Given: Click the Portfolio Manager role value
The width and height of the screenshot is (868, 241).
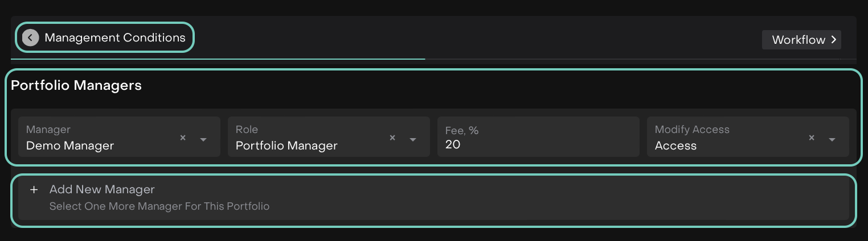Looking at the screenshot, I should 286,146.
